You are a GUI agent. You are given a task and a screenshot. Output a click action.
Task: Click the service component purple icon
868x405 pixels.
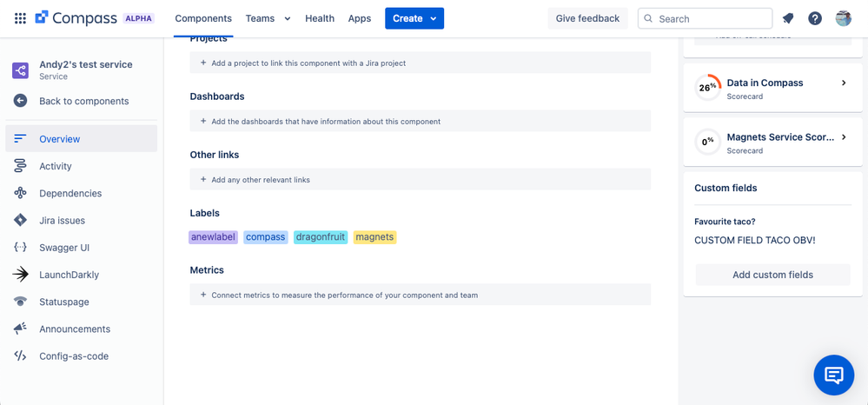[21, 70]
